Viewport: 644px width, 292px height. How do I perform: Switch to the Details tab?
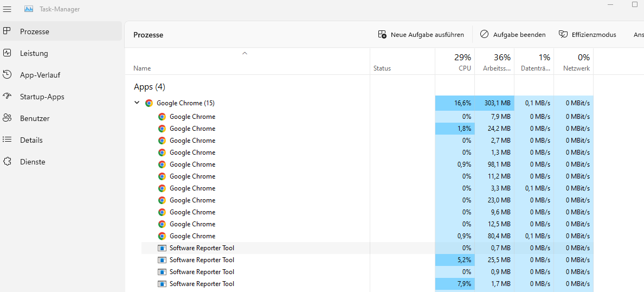(31, 140)
